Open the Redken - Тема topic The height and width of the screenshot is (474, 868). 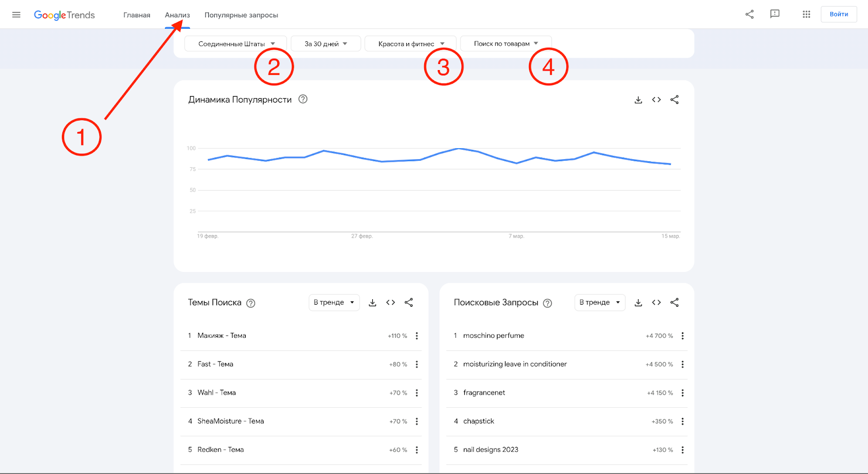pyautogui.click(x=220, y=450)
